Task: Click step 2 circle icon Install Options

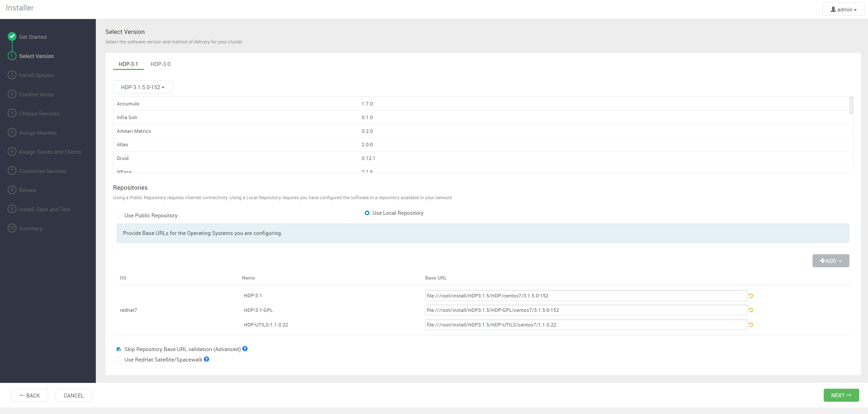Action: (12, 75)
